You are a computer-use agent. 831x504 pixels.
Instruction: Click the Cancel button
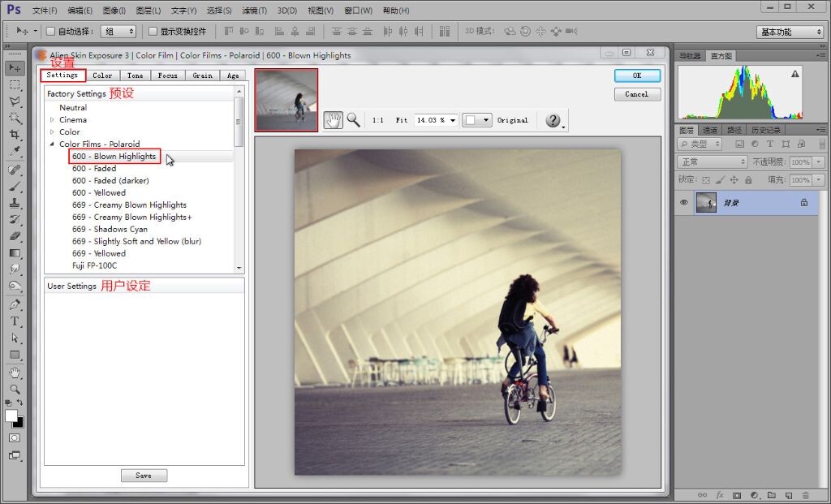[x=637, y=94]
